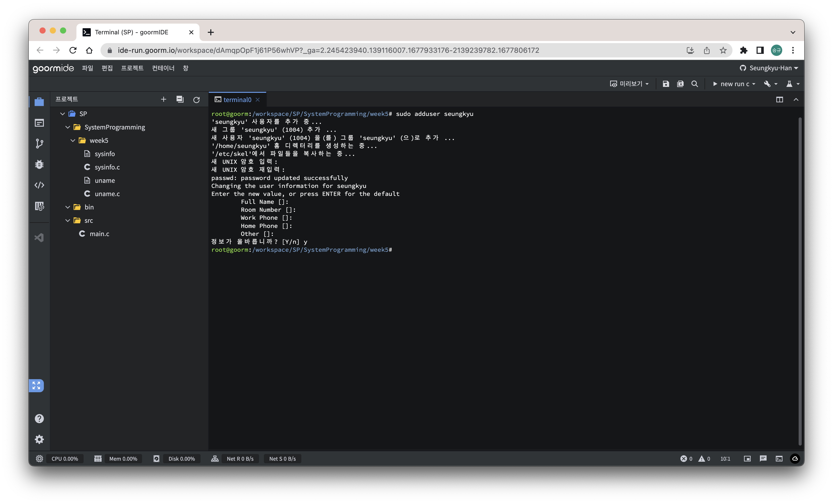Collapse the week5 folder

tap(73, 141)
